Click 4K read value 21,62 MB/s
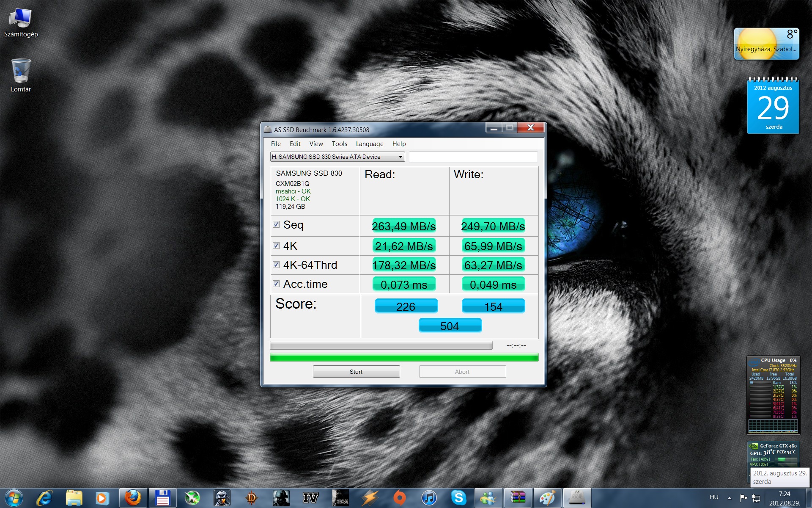This screenshot has width=812, height=508. click(404, 246)
